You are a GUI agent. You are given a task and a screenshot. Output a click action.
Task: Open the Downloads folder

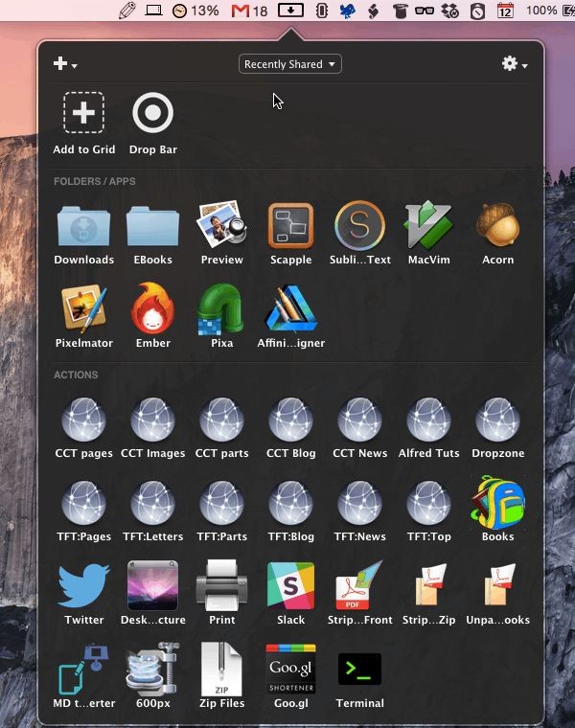83,226
